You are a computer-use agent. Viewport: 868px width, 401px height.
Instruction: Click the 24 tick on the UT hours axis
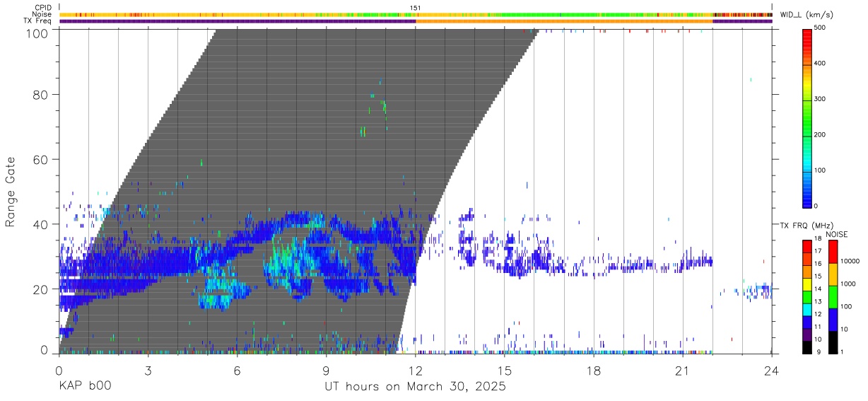point(771,370)
